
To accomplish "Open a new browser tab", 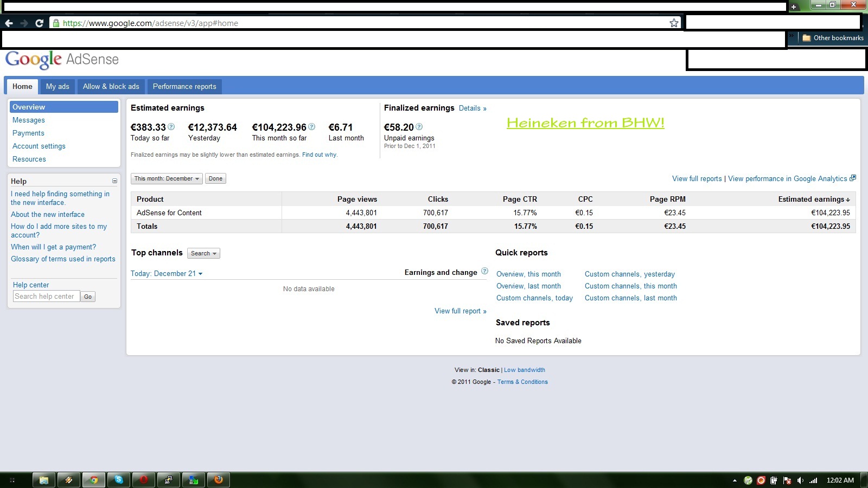I will [x=794, y=7].
